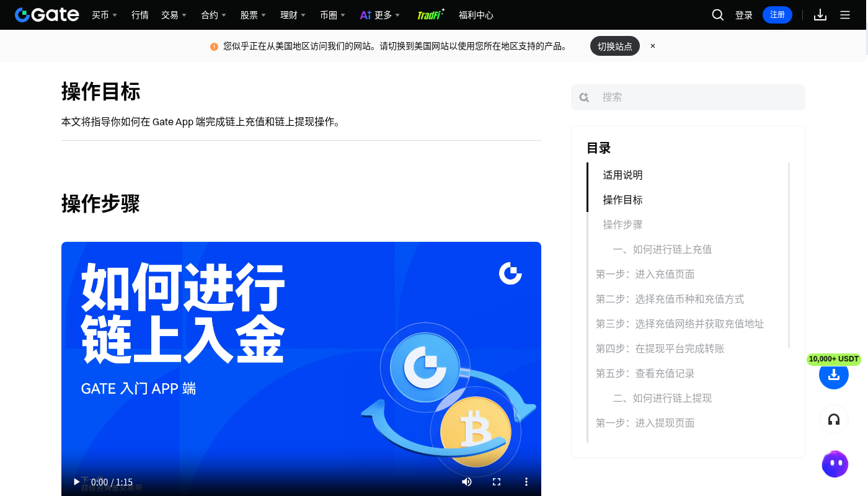Click the 登录 login link
The image size is (868, 496).
click(x=744, y=15)
